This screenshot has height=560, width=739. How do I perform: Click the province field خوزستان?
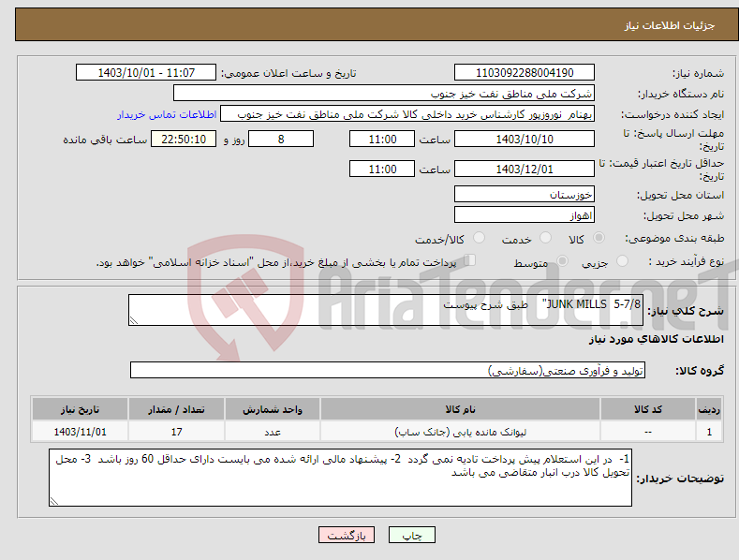tap(525, 194)
